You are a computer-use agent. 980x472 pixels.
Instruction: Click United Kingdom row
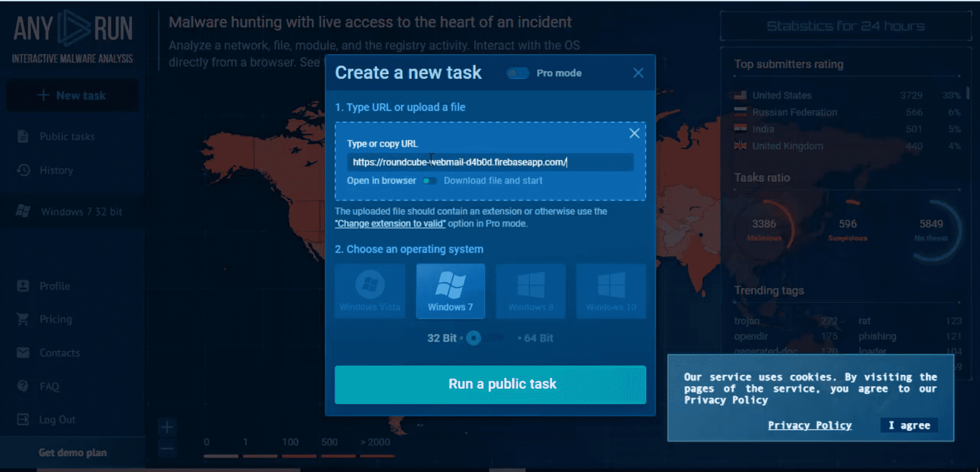(x=847, y=146)
